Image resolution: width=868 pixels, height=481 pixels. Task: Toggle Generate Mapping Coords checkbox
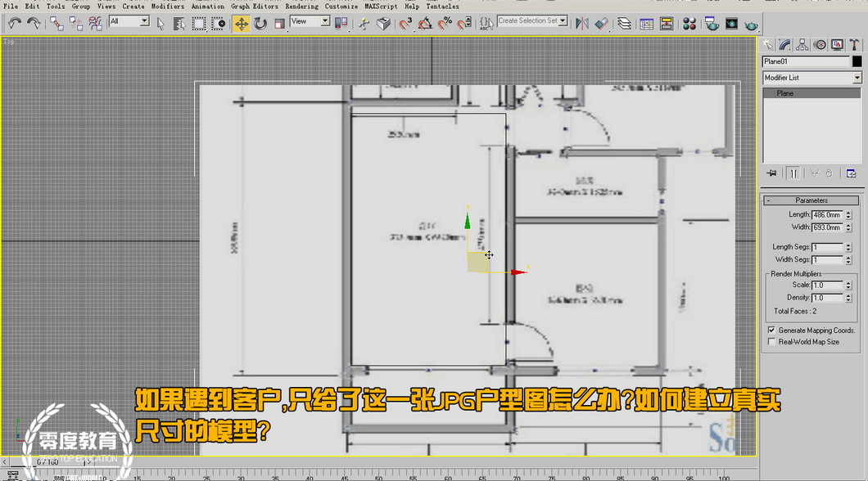point(771,330)
